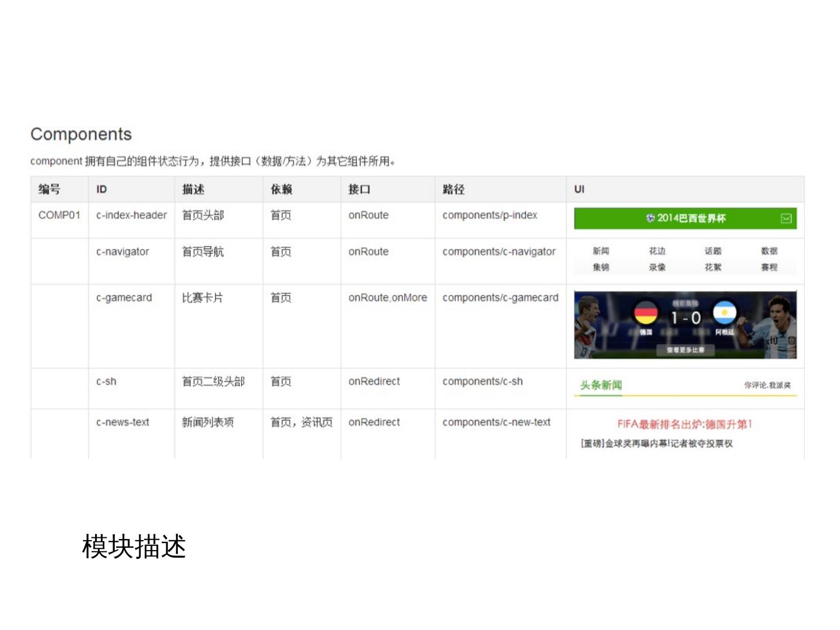Select the Argentina flag in the match card
This screenshot has height=630, width=840.
coord(724,313)
